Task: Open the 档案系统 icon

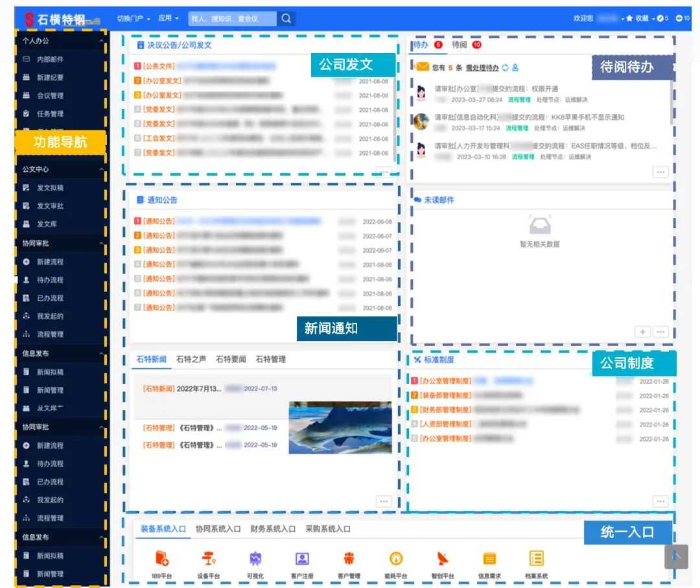Action: point(536,559)
